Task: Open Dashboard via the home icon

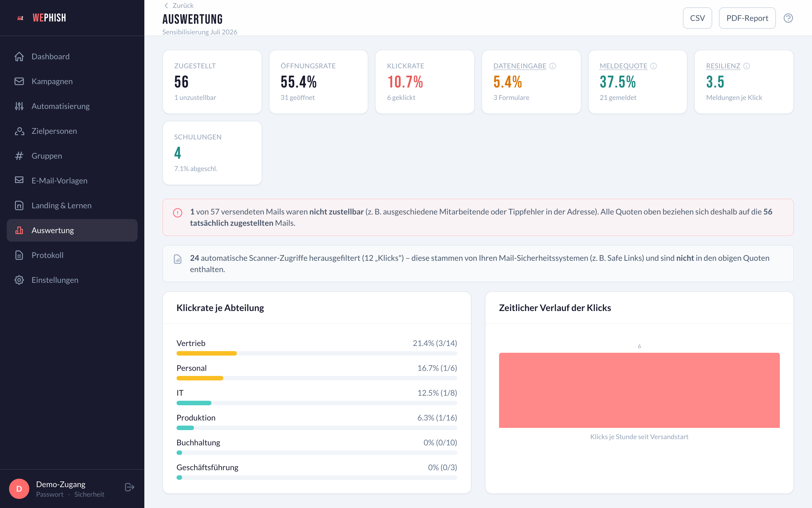Action: pyautogui.click(x=19, y=56)
